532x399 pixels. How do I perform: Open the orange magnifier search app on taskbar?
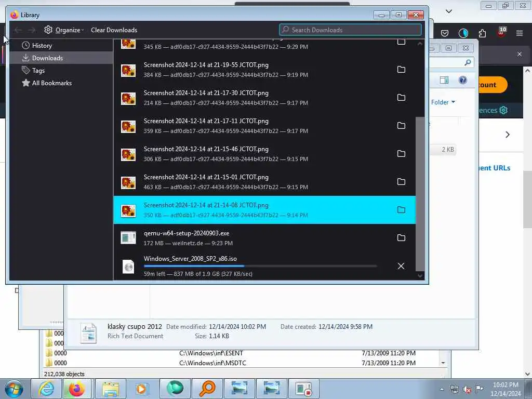207,389
